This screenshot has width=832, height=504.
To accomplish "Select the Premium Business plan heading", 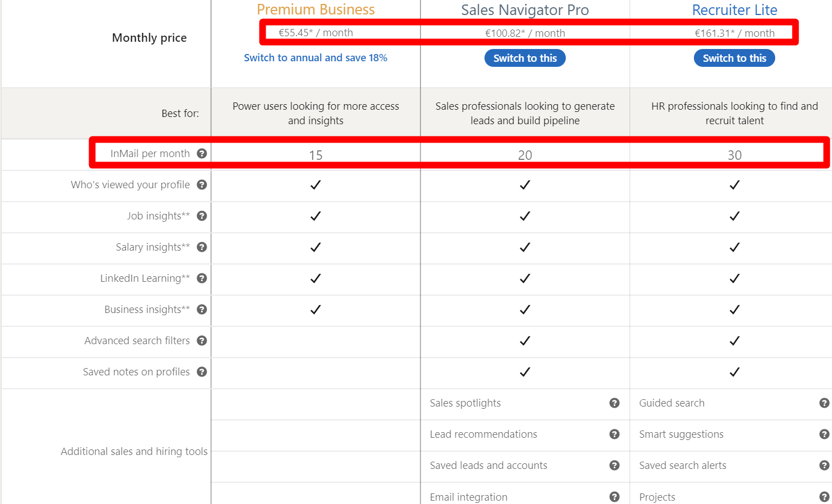I will pyautogui.click(x=316, y=9).
